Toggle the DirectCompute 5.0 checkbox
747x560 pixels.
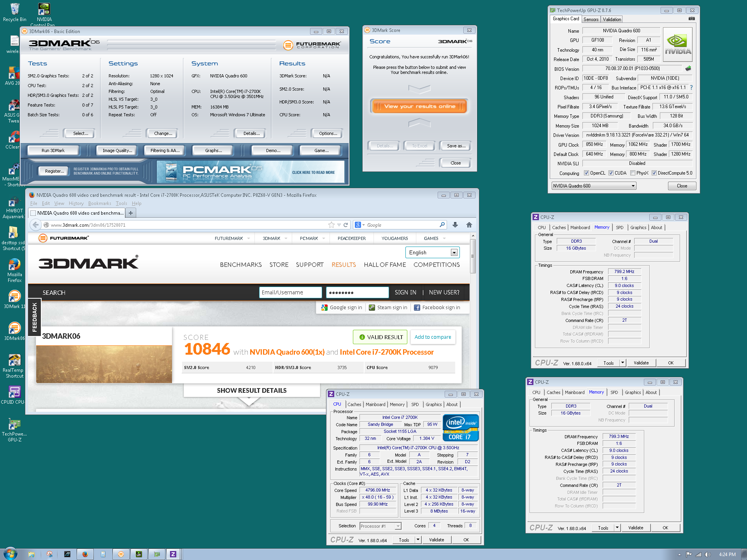coord(654,173)
